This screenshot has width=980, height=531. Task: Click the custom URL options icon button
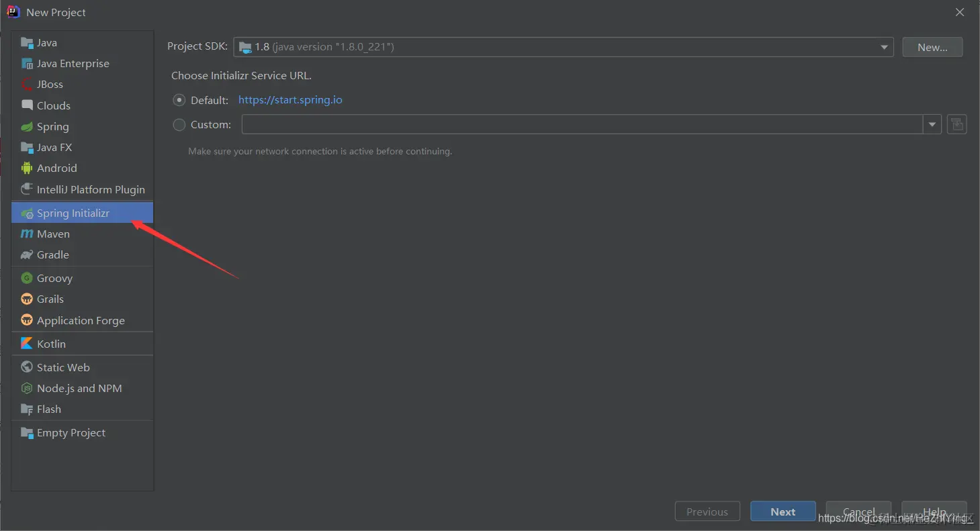pos(956,124)
